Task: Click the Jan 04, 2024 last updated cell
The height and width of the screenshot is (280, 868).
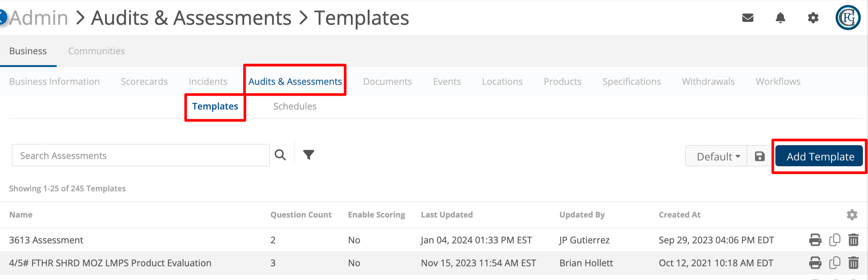Action: (476, 240)
